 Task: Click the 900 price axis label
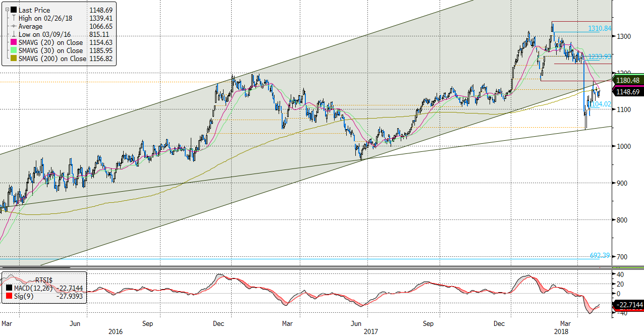click(x=623, y=183)
